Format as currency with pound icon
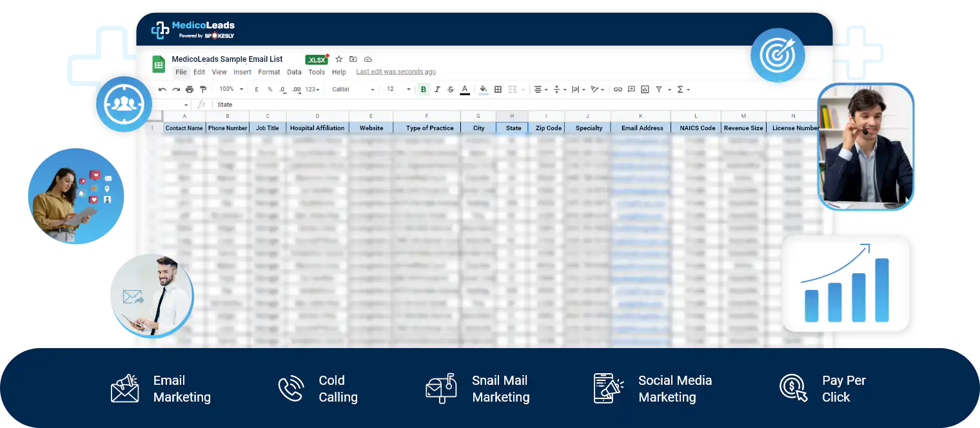980x428 pixels. [257, 90]
